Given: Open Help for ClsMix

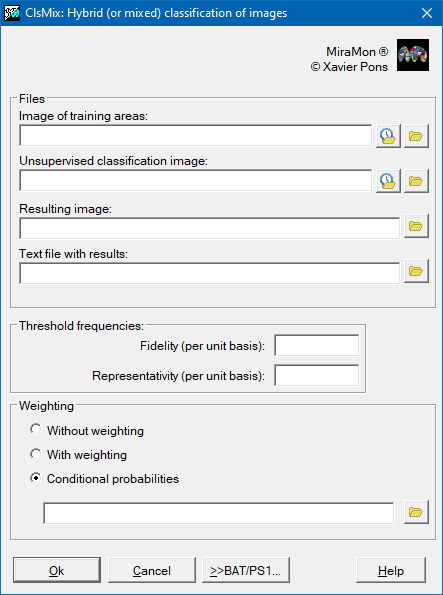Looking at the screenshot, I should point(391,570).
